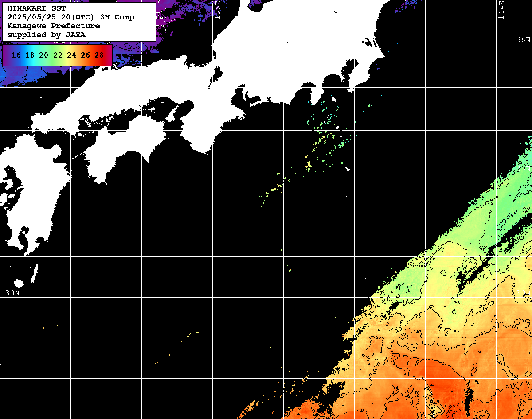Click the "Kanagawa Prefecture" label
The width and height of the screenshot is (532, 419).
(x=54, y=26)
